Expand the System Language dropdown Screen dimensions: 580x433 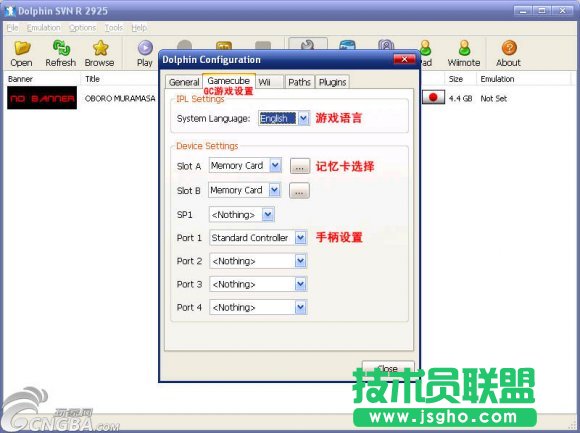303,118
